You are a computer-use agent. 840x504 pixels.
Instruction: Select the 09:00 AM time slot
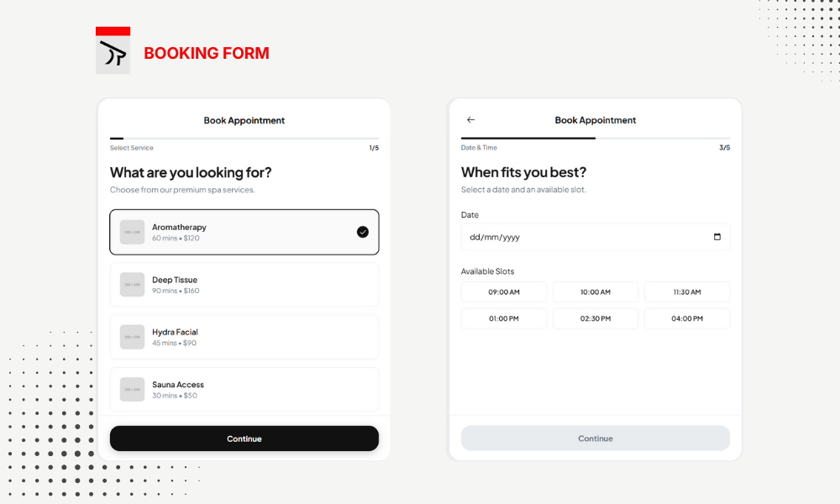tap(504, 292)
